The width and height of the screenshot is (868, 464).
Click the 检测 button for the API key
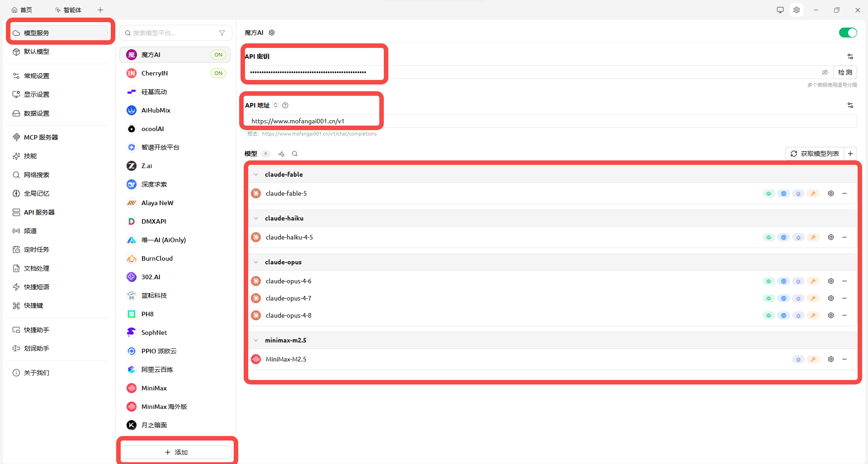[845, 72]
